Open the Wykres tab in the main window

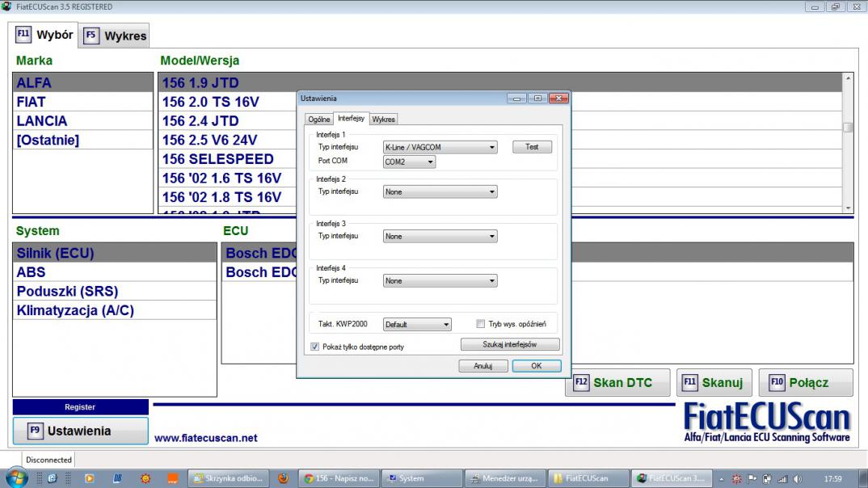point(115,36)
